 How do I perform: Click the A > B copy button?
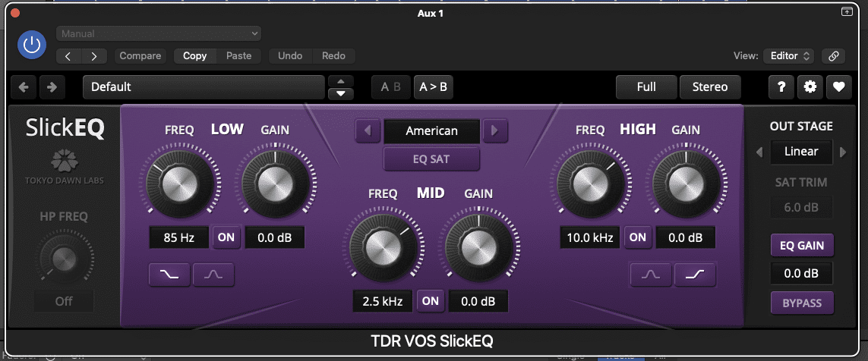point(434,86)
